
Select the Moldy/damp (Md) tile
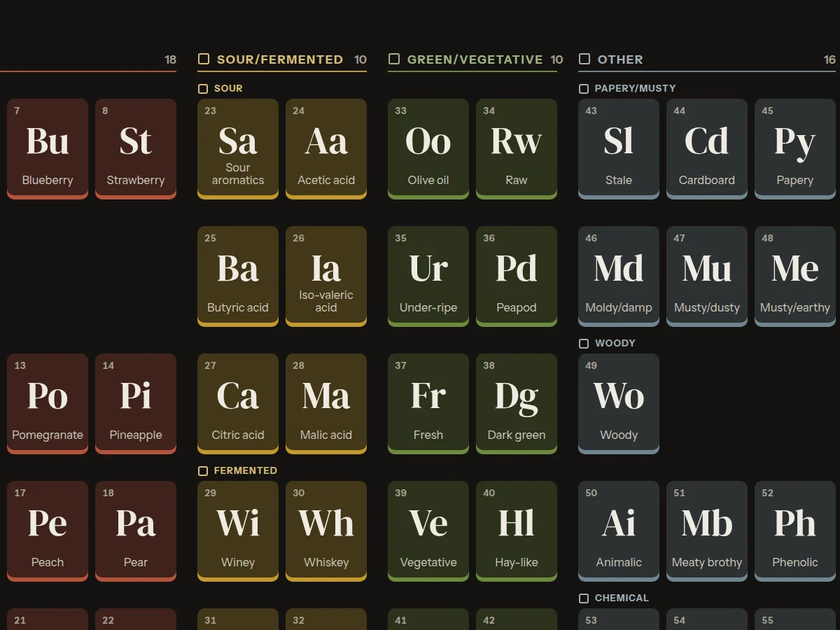619,276
